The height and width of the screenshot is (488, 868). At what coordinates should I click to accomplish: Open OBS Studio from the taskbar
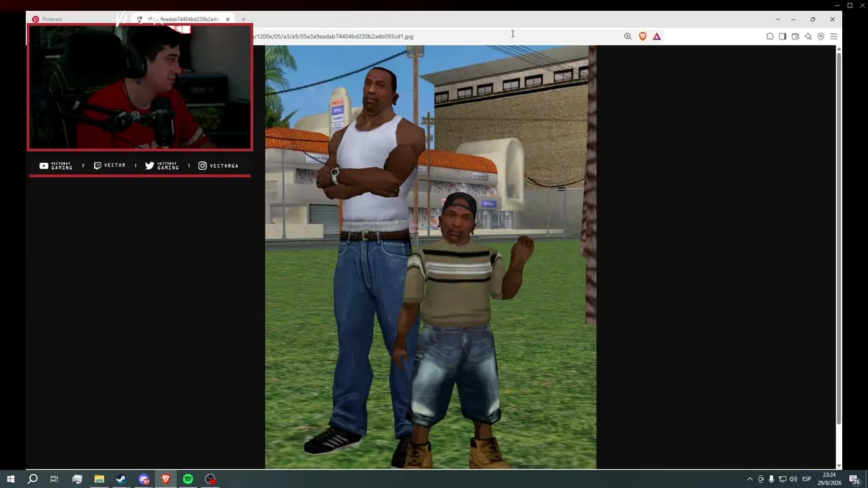[x=210, y=479]
